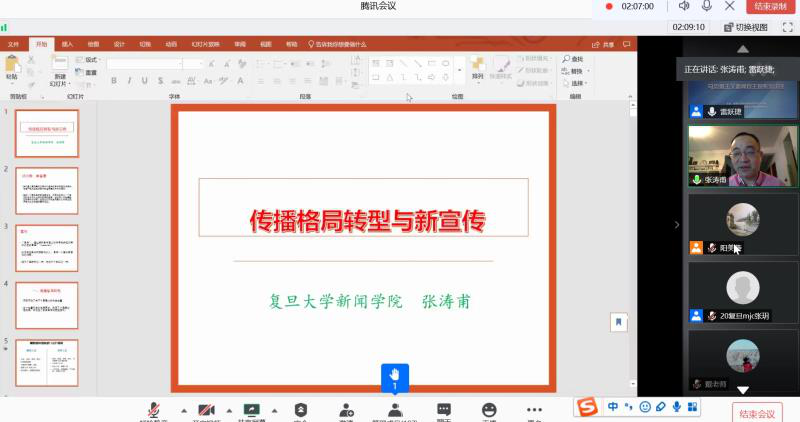Expand microphone options arrow

(x=182, y=410)
